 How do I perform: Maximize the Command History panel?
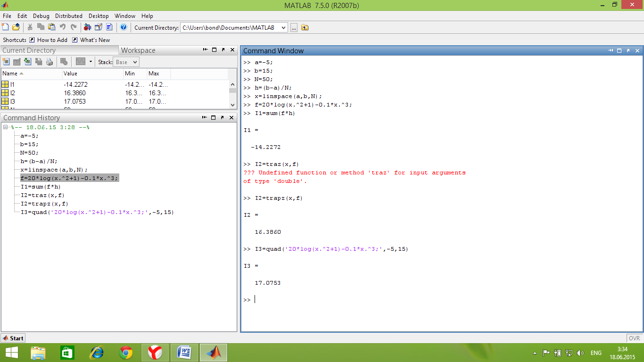click(x=214, y=117)
